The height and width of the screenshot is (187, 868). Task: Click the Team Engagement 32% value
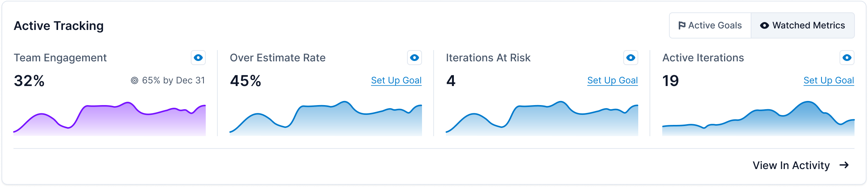click(x=29, y=81)
